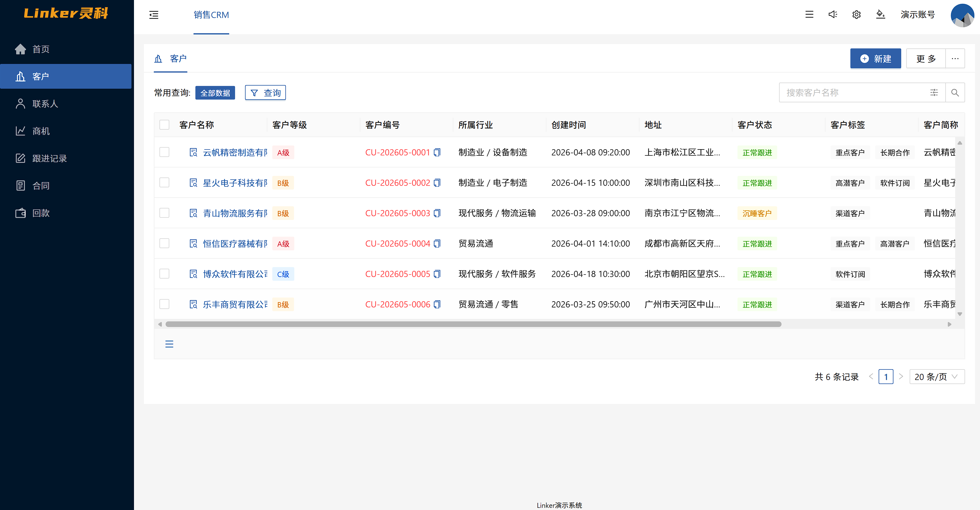Open advanced search filter sliders icon

(934, 92)
